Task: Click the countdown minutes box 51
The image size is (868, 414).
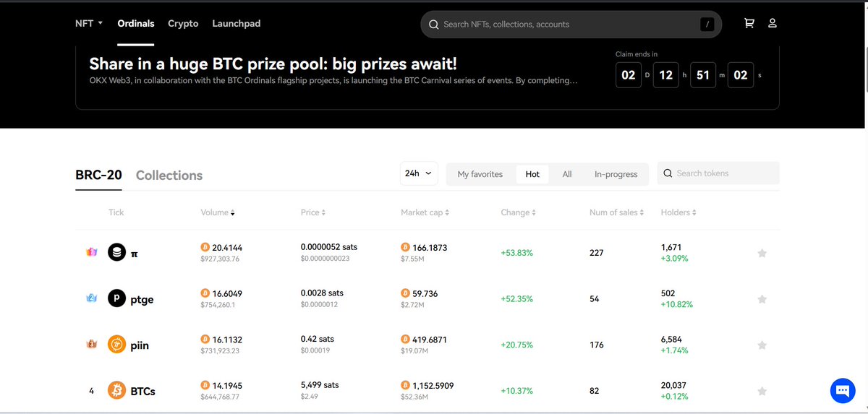Action: [703, 75]
